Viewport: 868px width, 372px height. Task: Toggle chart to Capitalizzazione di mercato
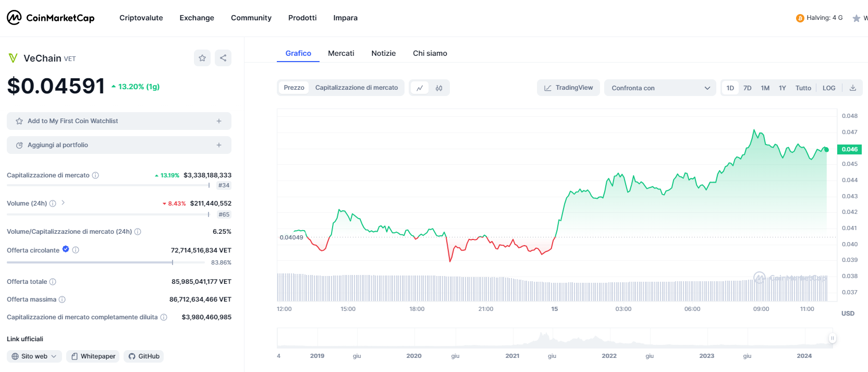click(x=357, y=88)
